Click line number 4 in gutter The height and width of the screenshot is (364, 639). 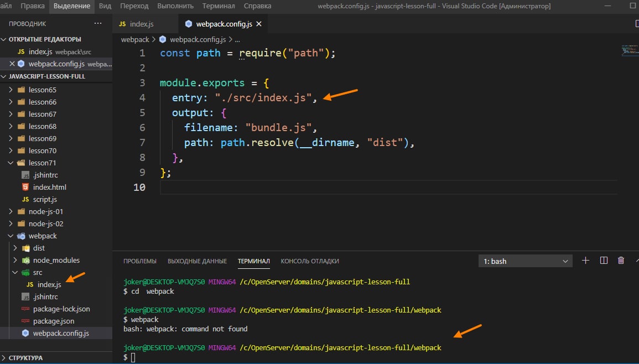click(x=142, y=98)
